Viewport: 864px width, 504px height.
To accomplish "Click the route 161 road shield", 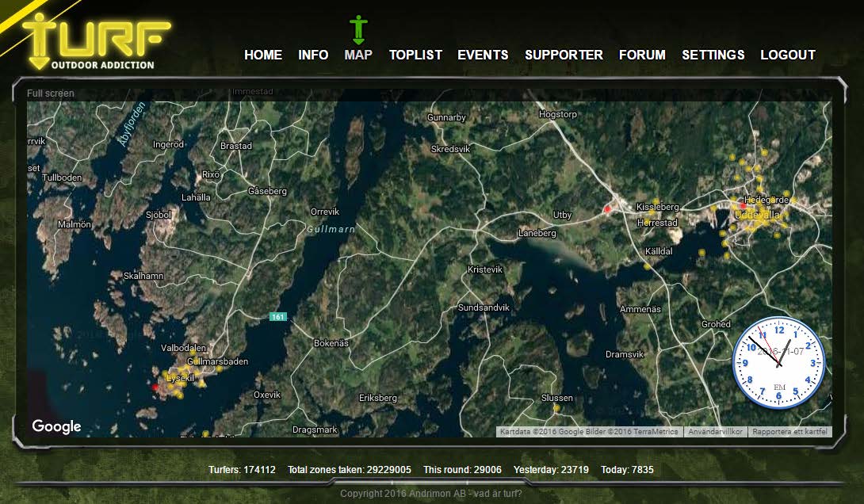I will click(277, 317).
